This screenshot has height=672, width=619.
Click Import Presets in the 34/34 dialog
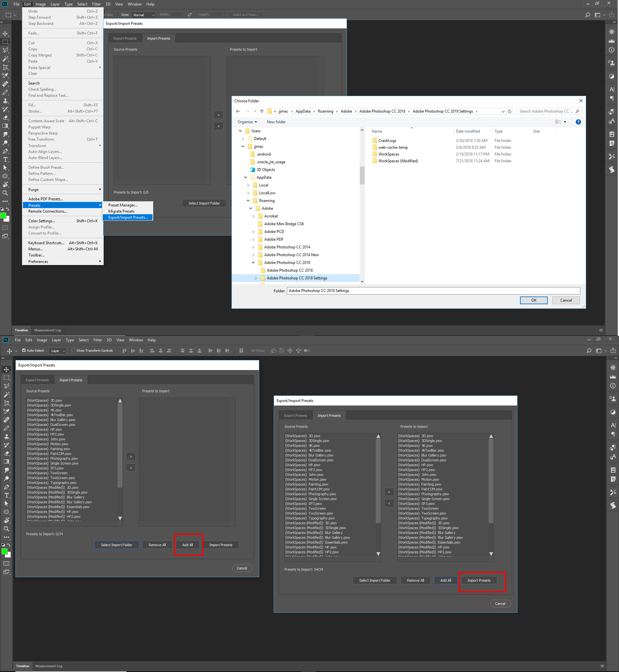click(x=479, y=580)
